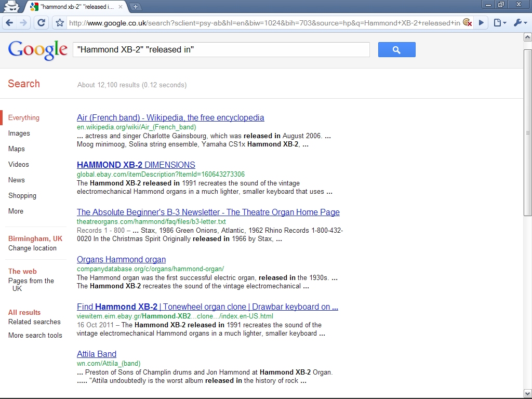This screenshot has height=399, width=532.
Task: Click 'The web' sidebar heading
Action: 22,271
